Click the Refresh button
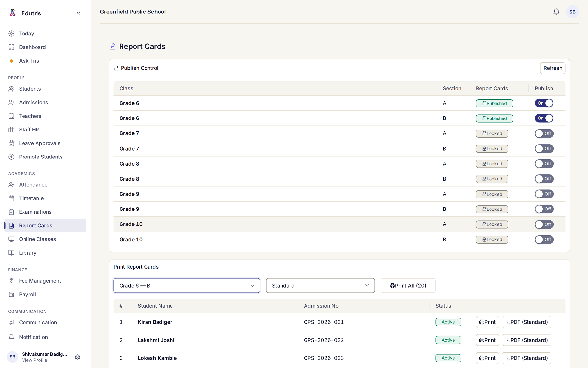588x368 pixels. pyautogui.click(x=553, y=68)
